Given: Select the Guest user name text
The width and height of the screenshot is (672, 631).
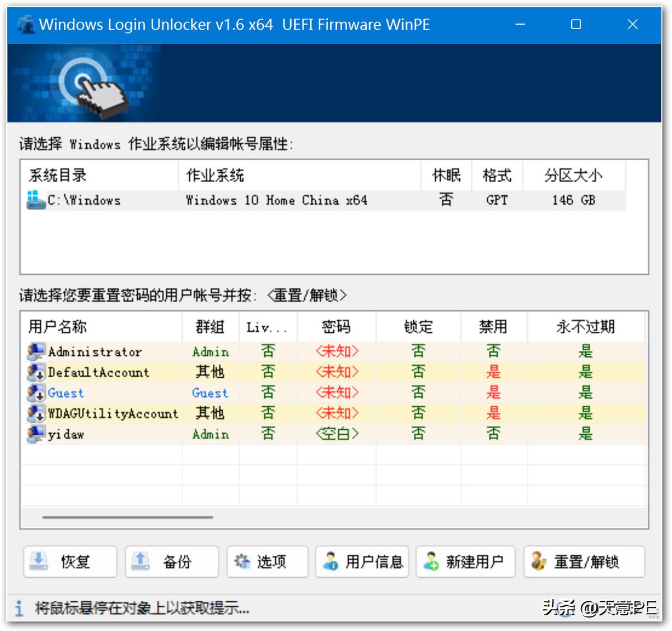Looking at the screenshot, I should pyautogui.click(x=66, y=393).
